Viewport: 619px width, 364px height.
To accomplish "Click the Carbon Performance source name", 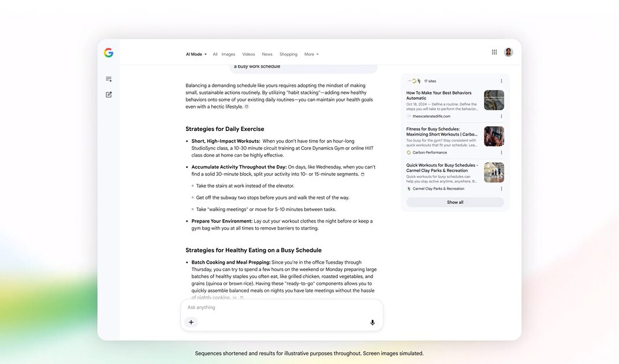I will [x=430, y=153].
